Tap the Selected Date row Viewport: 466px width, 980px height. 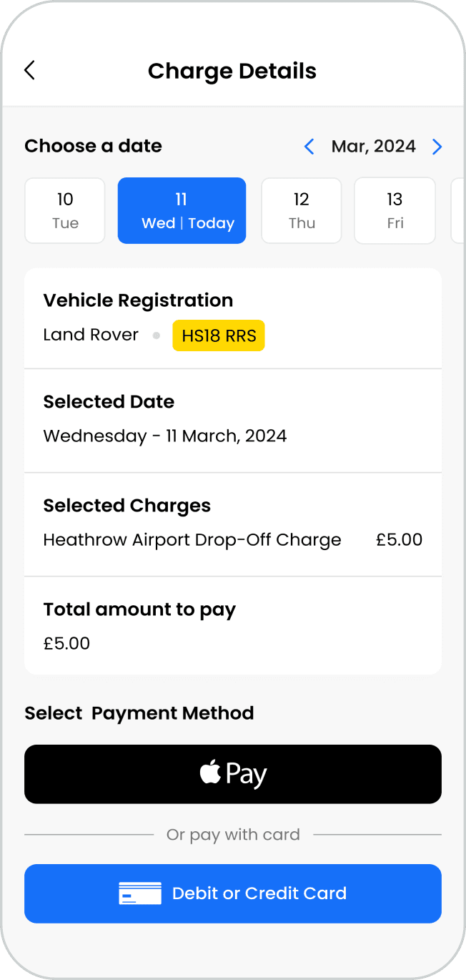[x=232, y=420]
